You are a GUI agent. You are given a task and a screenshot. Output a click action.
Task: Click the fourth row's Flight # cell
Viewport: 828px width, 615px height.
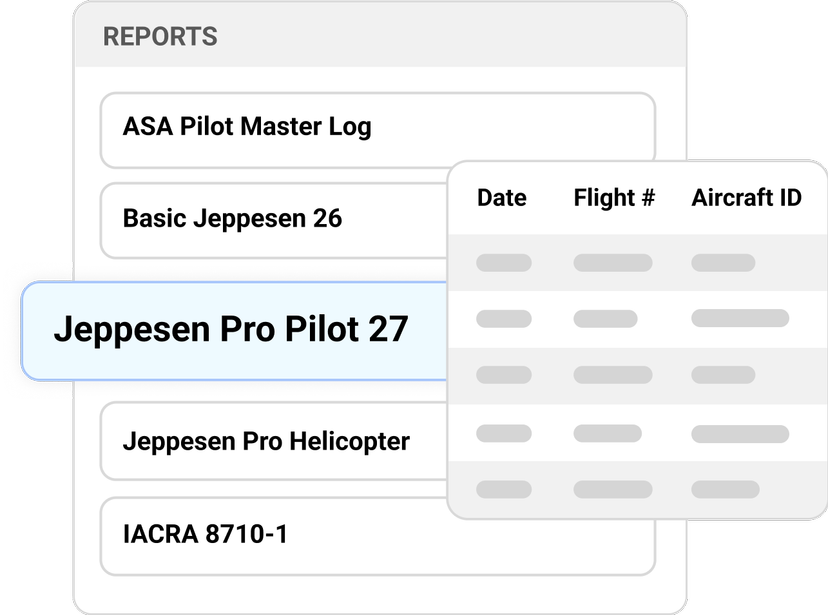point(607,434)
